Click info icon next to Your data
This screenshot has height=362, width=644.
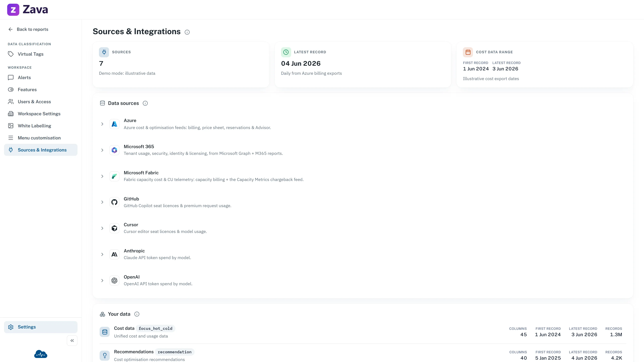(137, 314)
